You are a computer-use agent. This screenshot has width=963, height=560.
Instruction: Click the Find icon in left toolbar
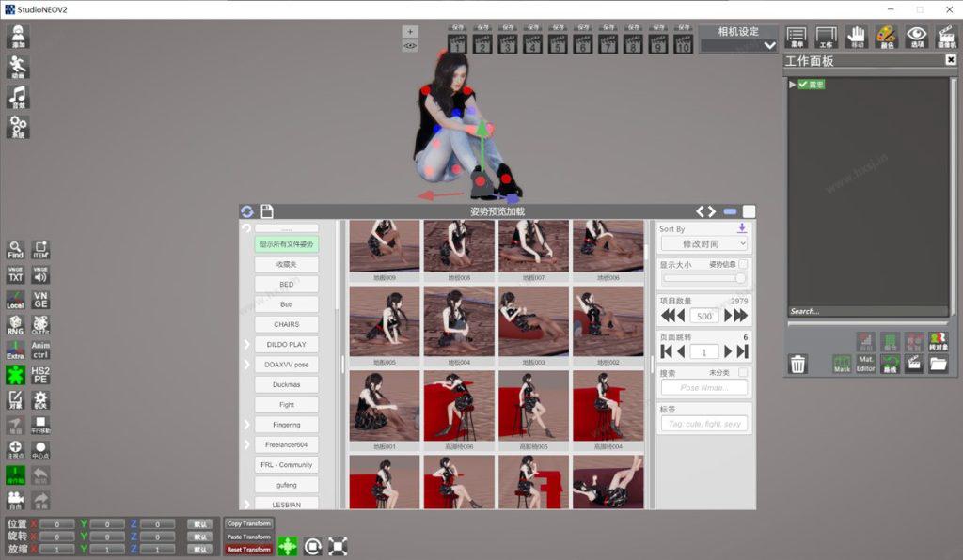click(15, 249)
